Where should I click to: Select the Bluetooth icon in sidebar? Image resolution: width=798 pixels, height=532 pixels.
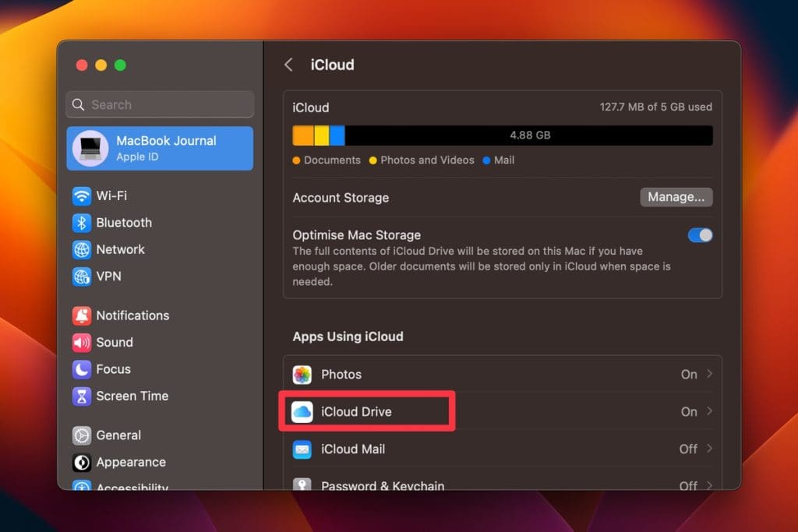coord(81,223)
